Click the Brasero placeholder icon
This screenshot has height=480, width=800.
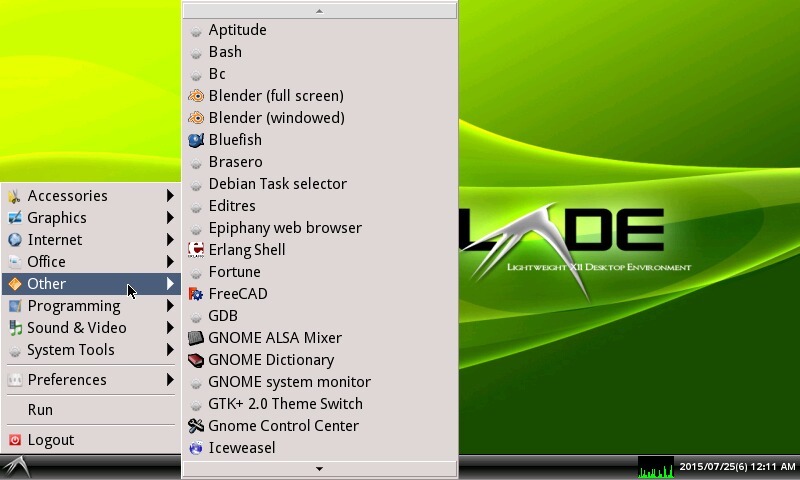(196, 163)
